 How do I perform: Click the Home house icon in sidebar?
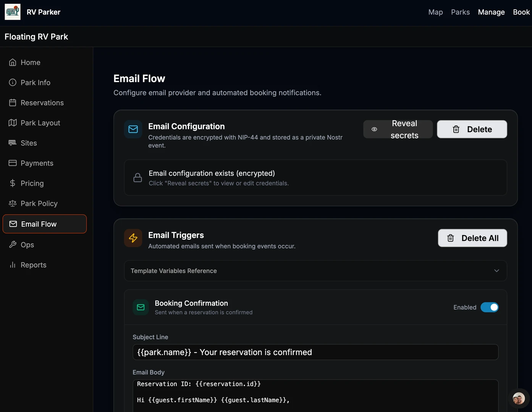tap(13, 62)
